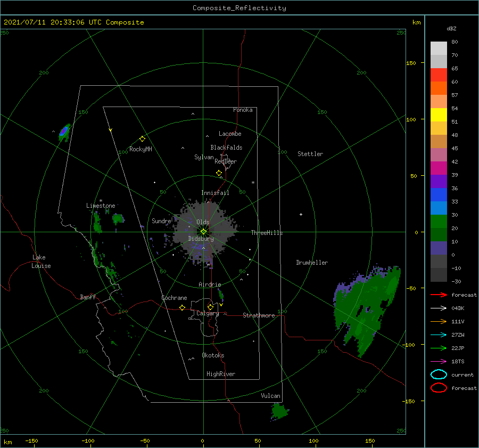This screenshot has width=479, height=448.
Task: Select the white asterisk east of RedDeer
Action: [253, 183]
